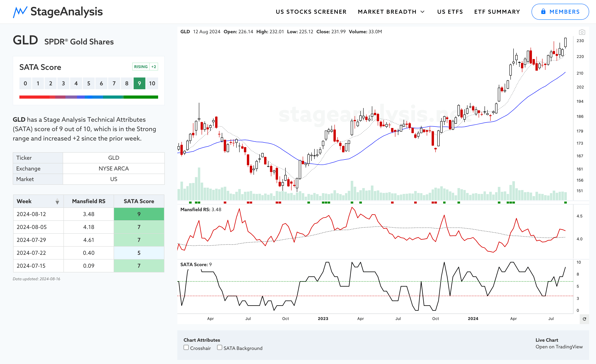Click the Close: 231.99 chart readout
This screenshot has width=596, height=364.
click(x=331, y=32)
